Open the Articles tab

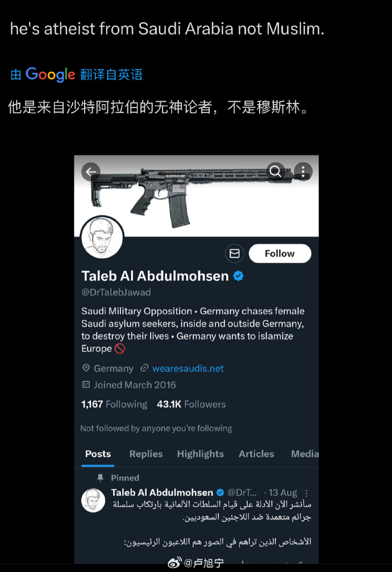coord(256,454)
